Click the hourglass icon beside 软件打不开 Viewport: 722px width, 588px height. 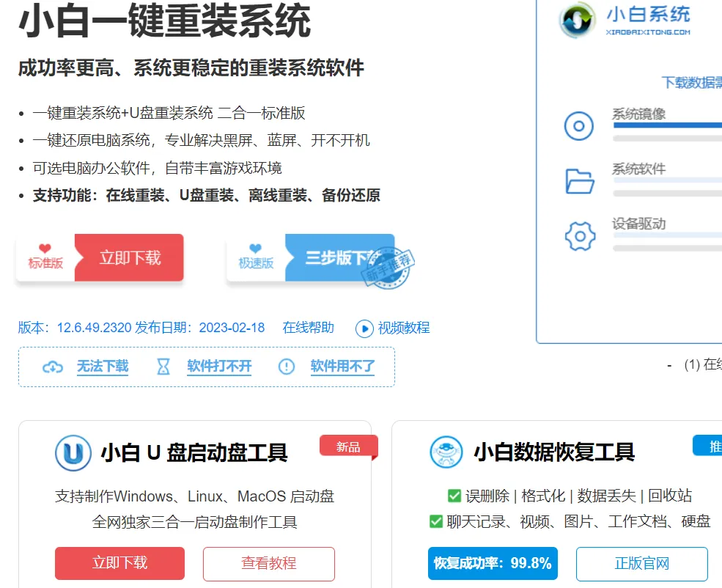point(163,367)
